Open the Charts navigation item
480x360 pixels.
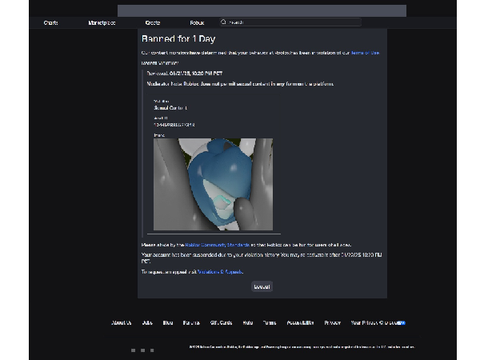51,23
